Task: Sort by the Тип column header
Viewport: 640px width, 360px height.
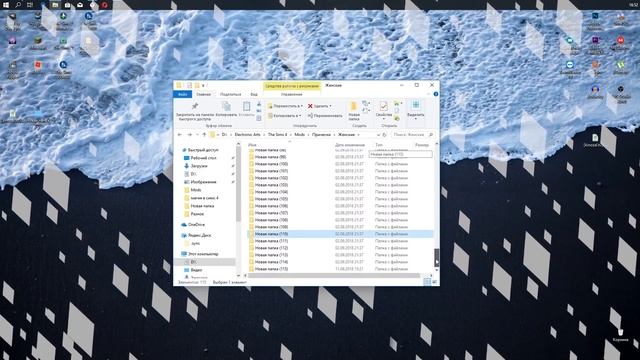Action: (379, 145)
